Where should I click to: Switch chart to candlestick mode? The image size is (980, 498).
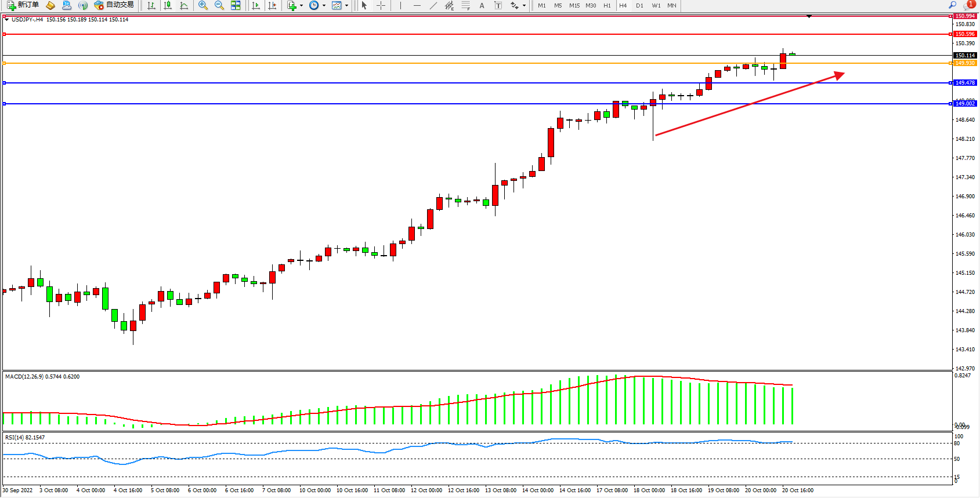tap(168, 5)
